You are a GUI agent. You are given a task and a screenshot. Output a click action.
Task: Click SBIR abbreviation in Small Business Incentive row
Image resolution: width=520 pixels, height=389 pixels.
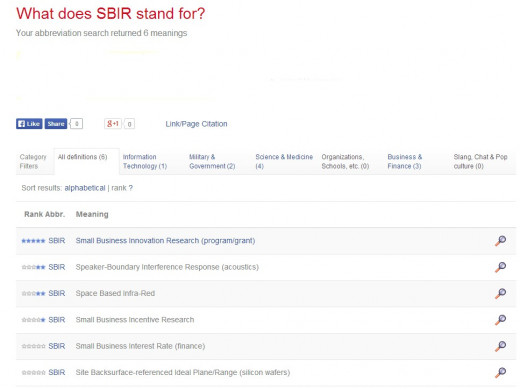coord(57,320)
